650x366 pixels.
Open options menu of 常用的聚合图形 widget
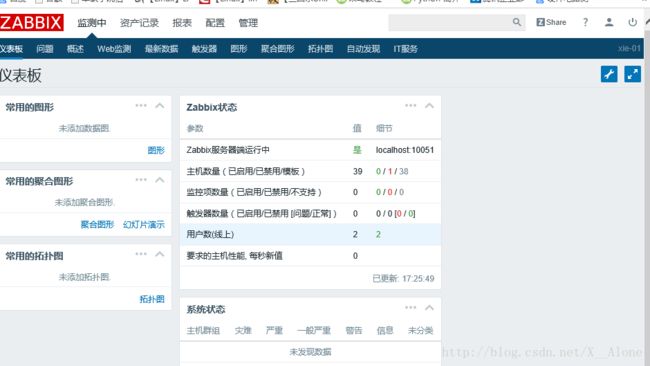tap(141, 180)
